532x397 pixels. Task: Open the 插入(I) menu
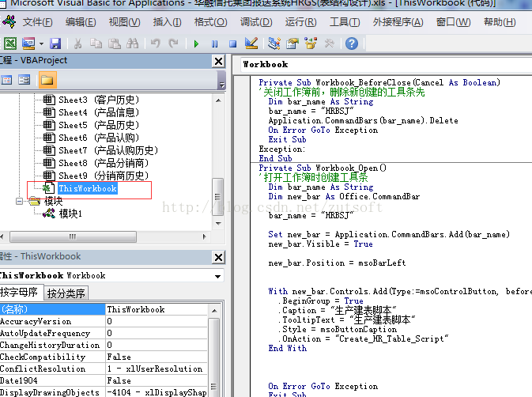pos(167,22)
